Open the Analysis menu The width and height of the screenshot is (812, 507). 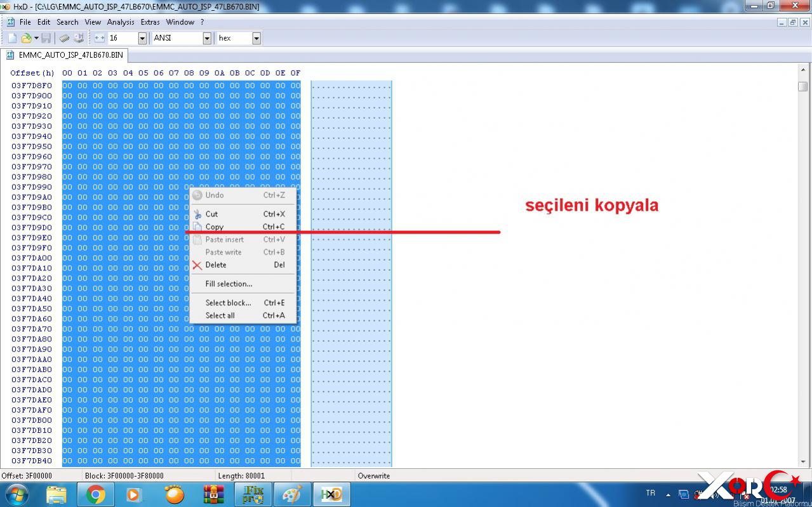tap(121, 22)
